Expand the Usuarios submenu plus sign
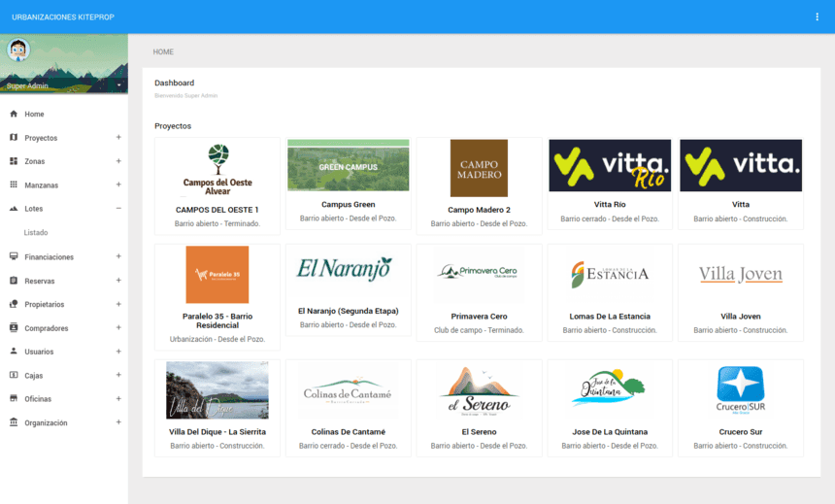835x504 pixels. 118,352
